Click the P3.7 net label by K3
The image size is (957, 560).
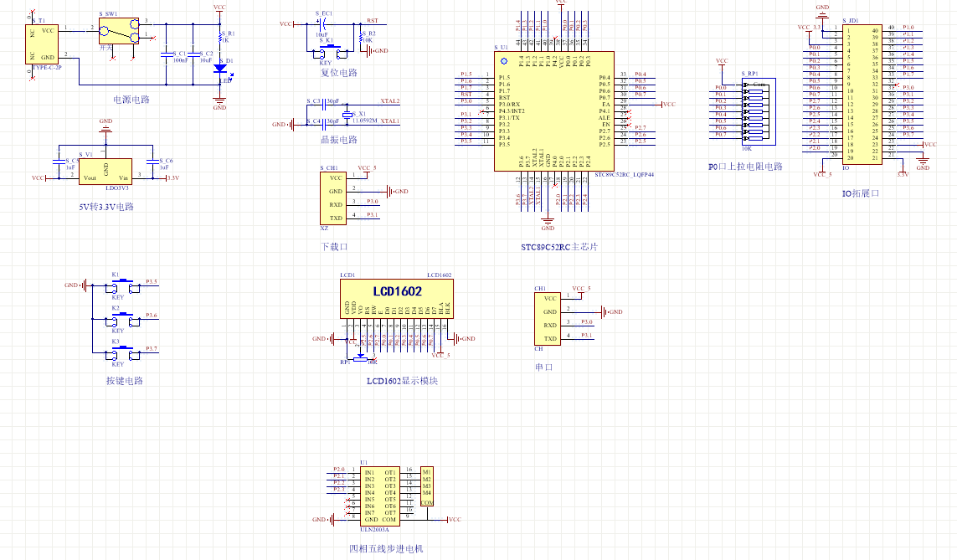tap(152, 349)
